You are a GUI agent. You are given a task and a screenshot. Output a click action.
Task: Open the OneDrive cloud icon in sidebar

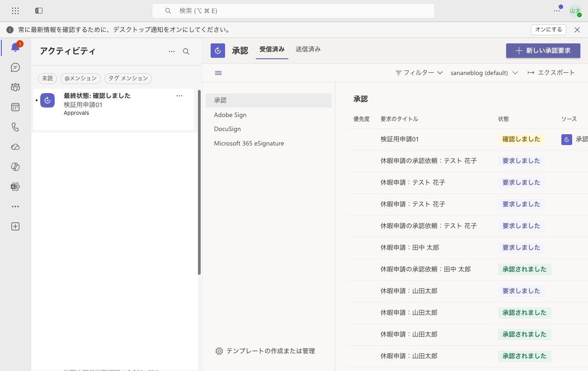[x=15, y=147]
